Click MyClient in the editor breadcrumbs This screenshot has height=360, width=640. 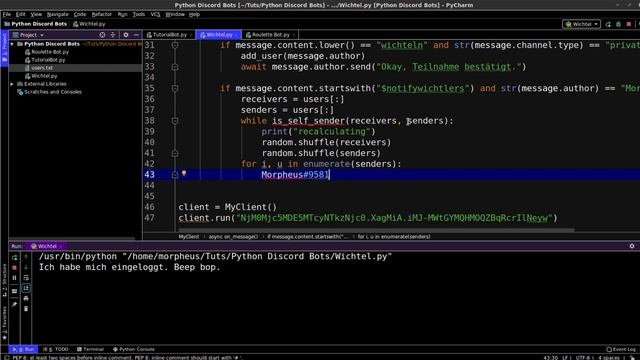pyautogui.click(x=189, y=237)
